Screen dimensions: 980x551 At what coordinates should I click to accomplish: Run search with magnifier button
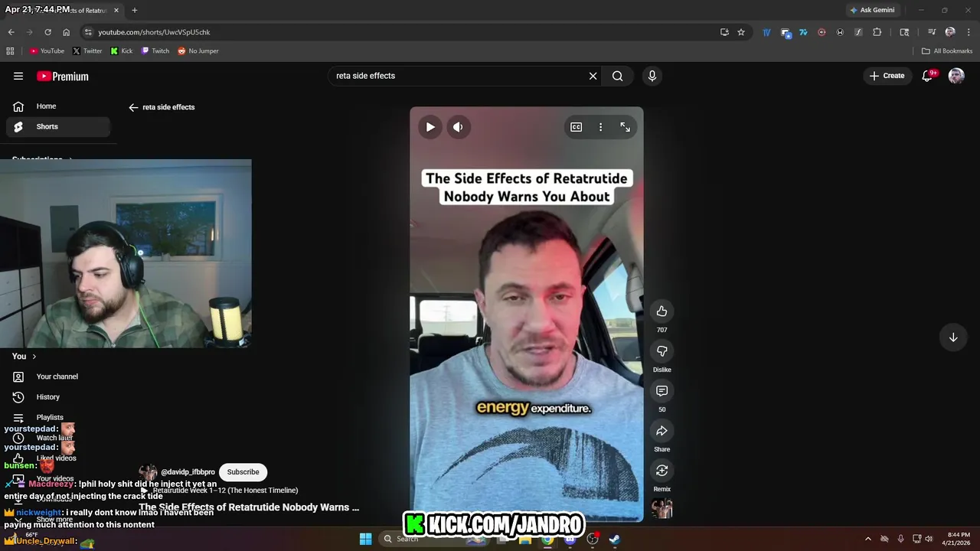tap(617, 76)
